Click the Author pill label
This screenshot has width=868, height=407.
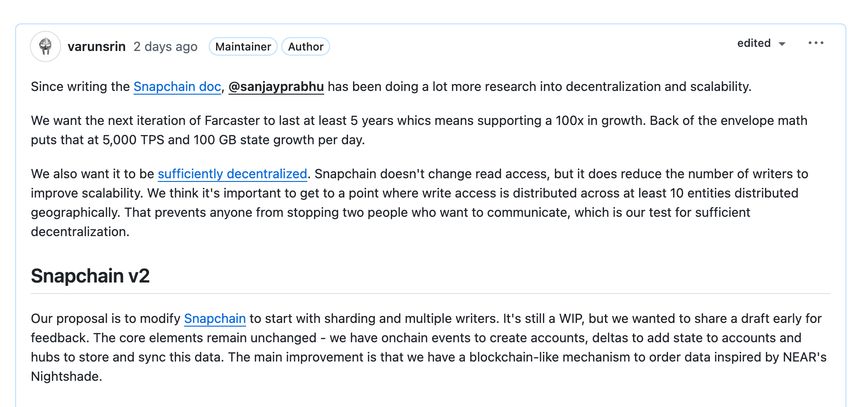coord(305,46)
